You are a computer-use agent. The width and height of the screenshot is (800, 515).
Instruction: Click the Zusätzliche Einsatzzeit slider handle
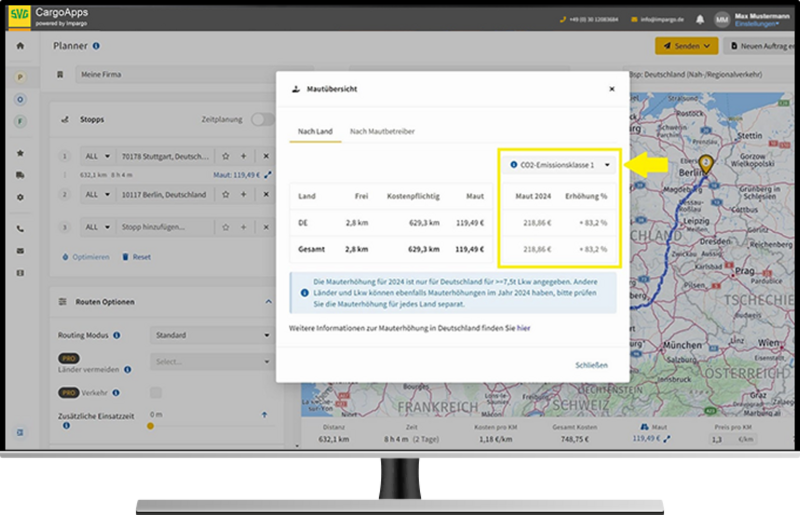[150, 426]
